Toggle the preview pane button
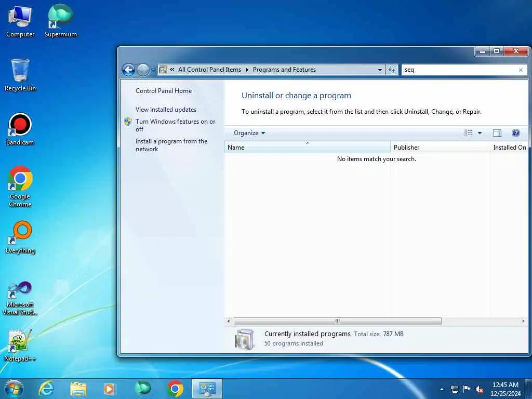Screen dimensions: 532x399 click(x=497, y=133)
